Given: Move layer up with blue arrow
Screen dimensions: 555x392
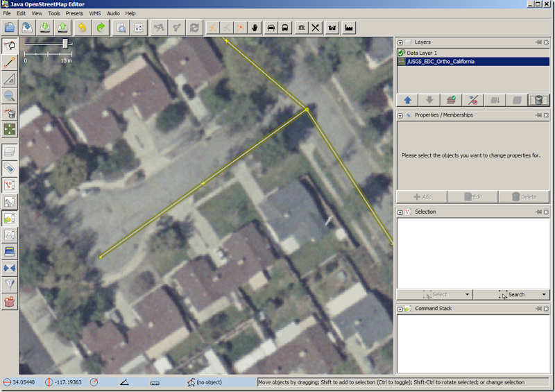Looking at the screenshot, I should click(408, 100).
